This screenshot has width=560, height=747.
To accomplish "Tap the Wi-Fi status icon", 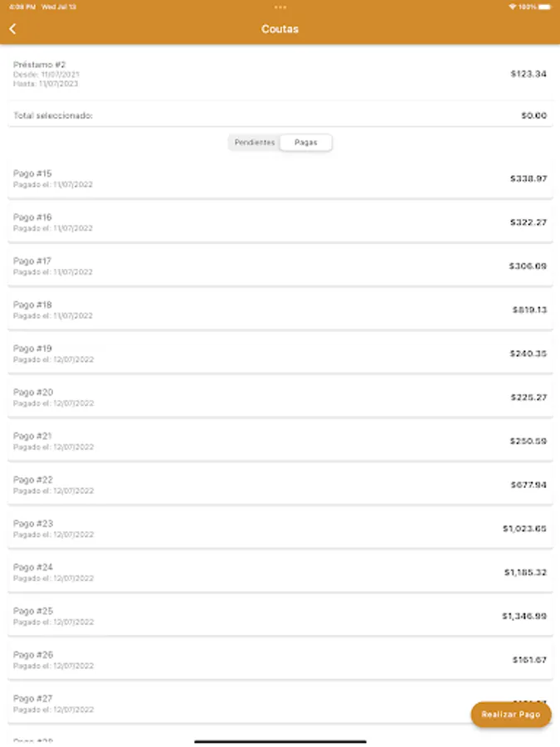I will point(512,7).
